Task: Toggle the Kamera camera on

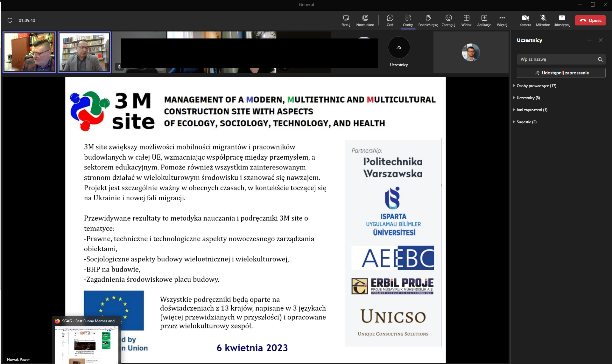Action: point(525,20)
